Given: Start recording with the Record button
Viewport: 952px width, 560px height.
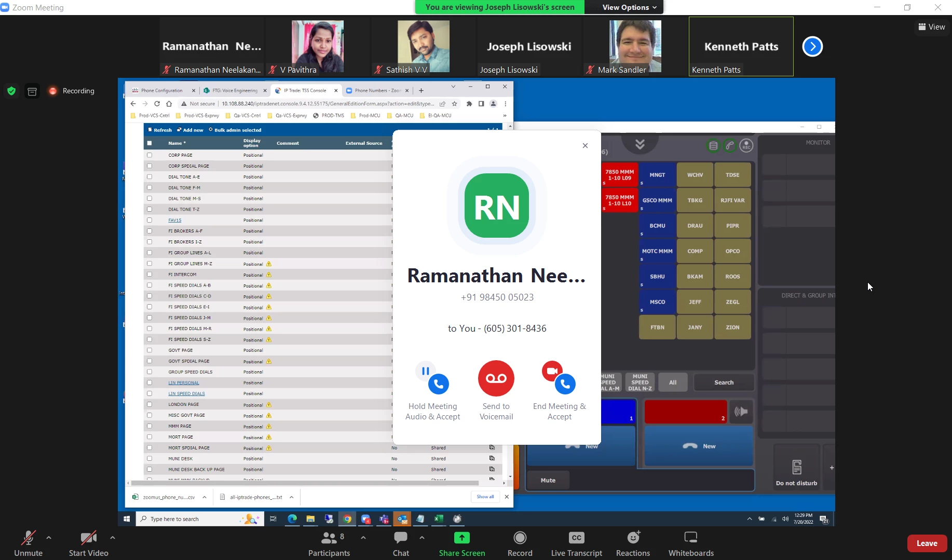Looking at the screenshot, I should [520, 543].
